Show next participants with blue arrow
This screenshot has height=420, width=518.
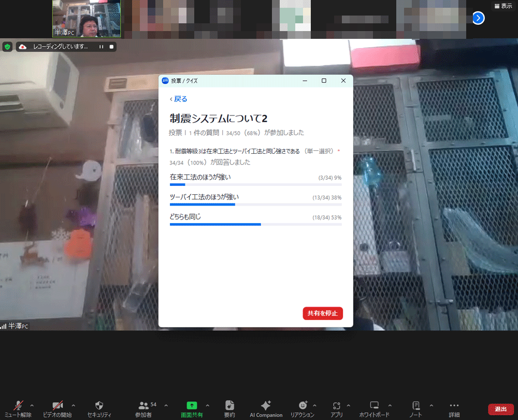click(x=478, y=18)
